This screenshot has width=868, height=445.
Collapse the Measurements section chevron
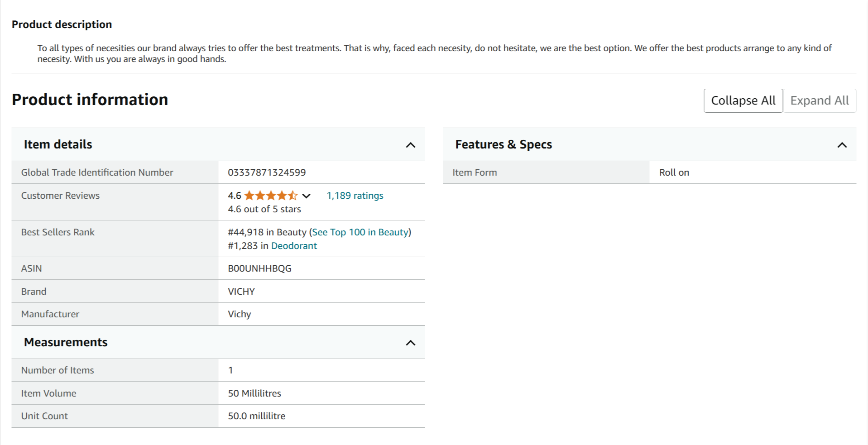coord(410,343)
